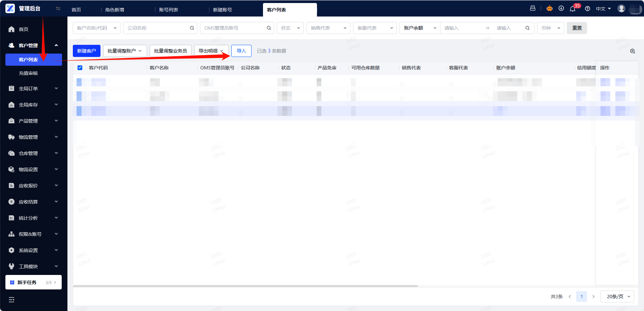Image resolution: width=644 pixels, height=311 pixels.
Task: Open the 中文 language dropdown
Action: pos(604,9)
